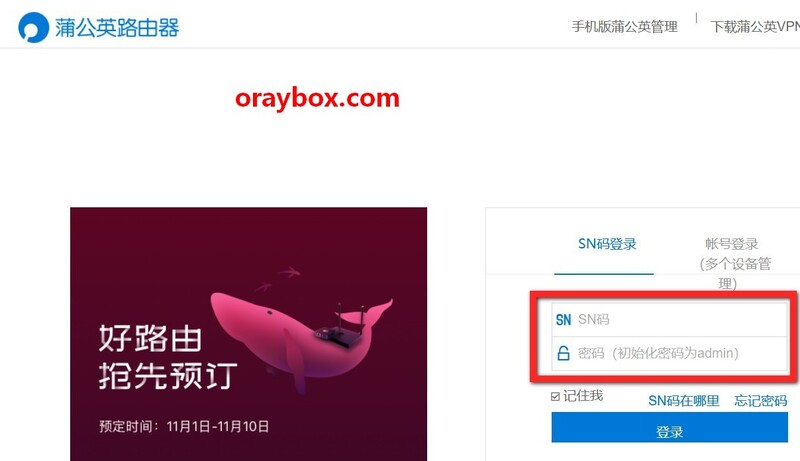The height and width of the screenshot is (461, 800).
Task: Click the pink whale illustration
Action: pyautogui.click(x=301, y=339)
